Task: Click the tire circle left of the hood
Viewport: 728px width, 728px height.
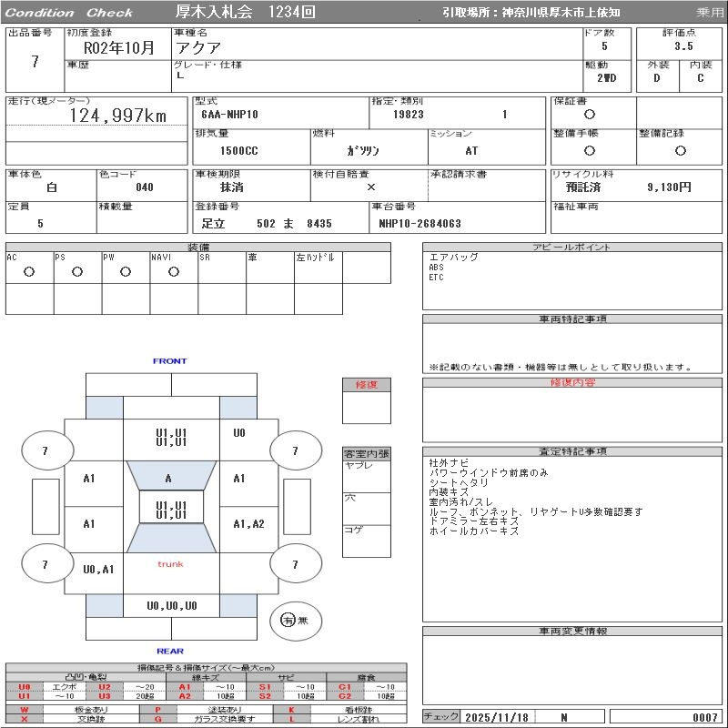Action: click(x=45, y=450)
